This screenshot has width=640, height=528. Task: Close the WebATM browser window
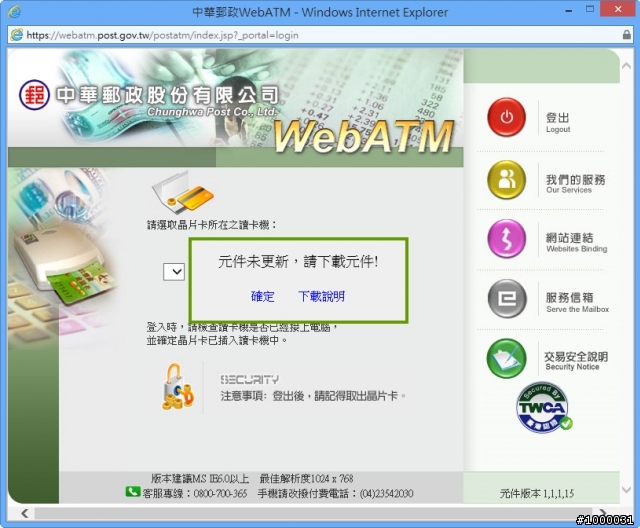click(618, 9)
